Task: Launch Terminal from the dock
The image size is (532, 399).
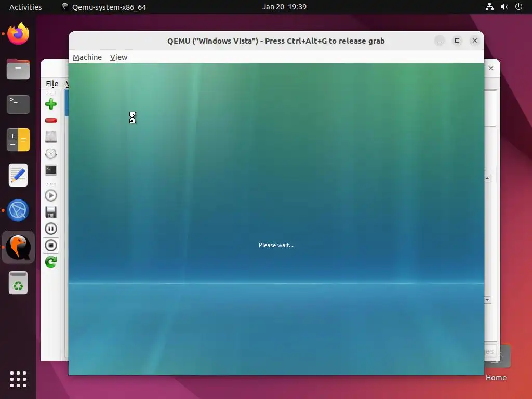Action: coord(18,104)
